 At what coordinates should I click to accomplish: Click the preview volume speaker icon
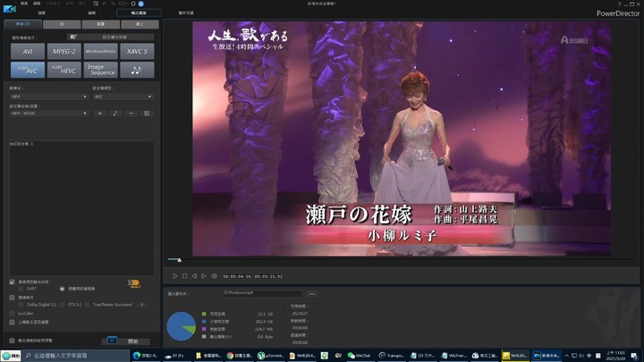click(x=214, y=276)
